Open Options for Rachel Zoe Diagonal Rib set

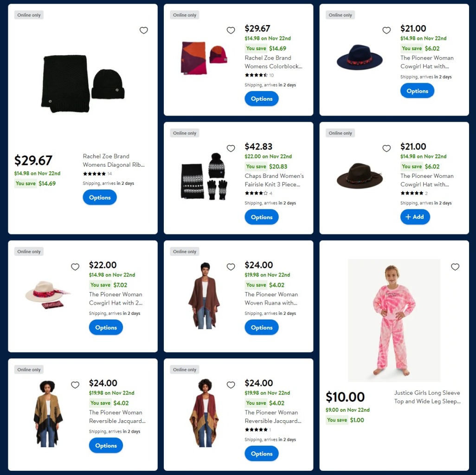100,197
